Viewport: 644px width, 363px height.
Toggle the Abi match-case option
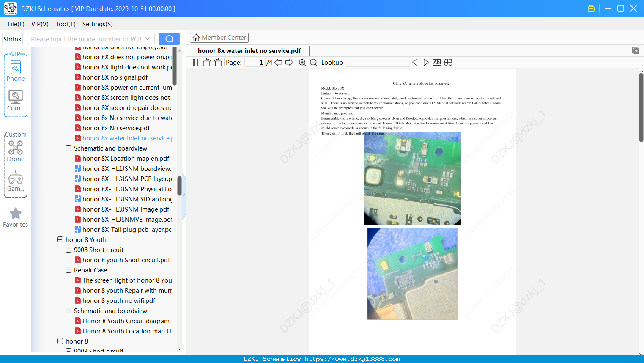437,62
